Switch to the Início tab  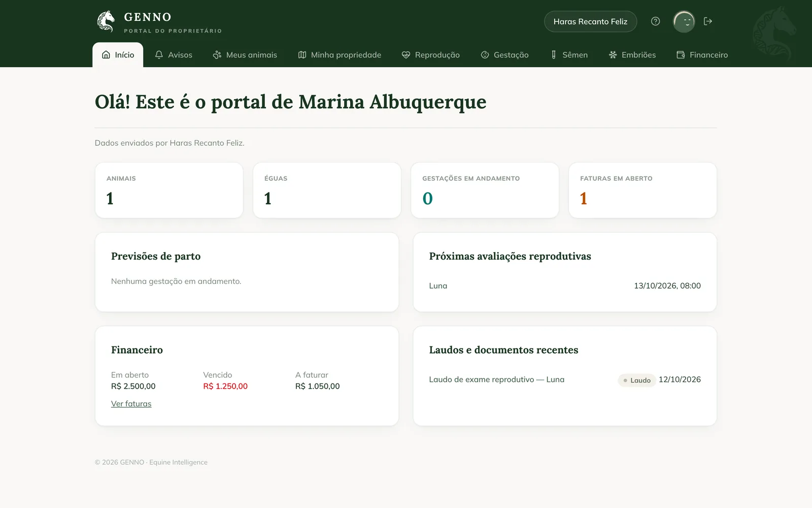point(118,55)
